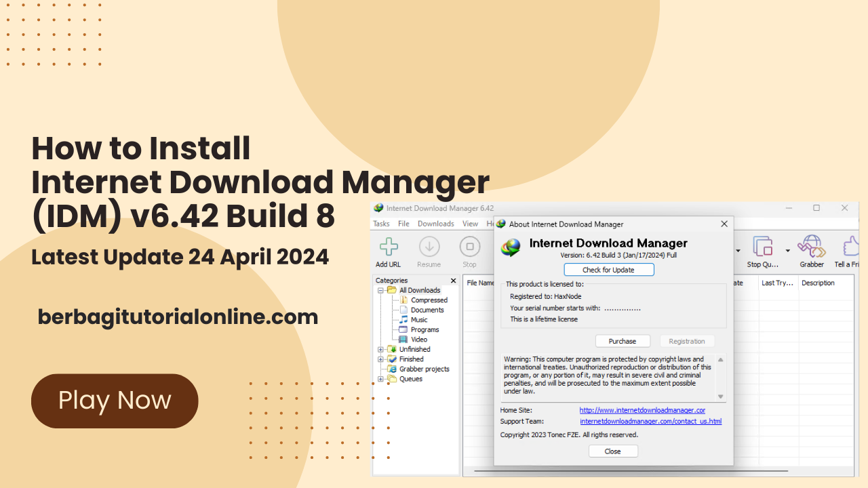Click the Last Try column header
Viewport: 868px width, 488px height.
[778, 283]
